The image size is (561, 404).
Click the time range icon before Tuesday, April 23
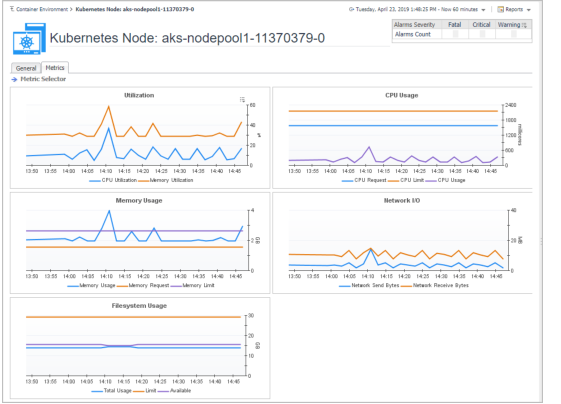pyautogui.click(x=351, y=9)
